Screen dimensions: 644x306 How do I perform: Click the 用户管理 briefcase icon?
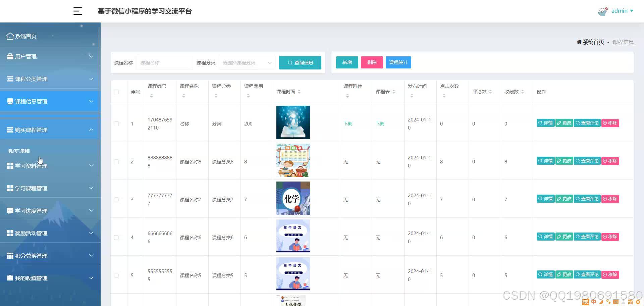click(10, 56)
